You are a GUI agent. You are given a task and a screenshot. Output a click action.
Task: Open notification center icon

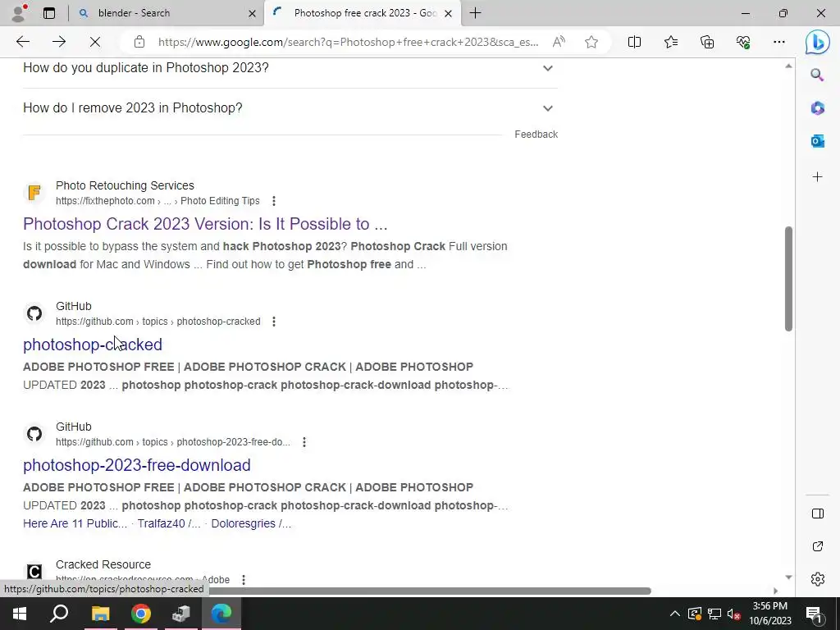pos(814,614)
